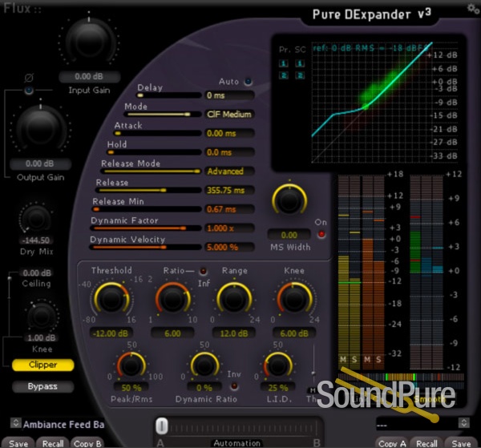The image size is (481, 448).
Task: Click the Ceiling vertical slider handle
Action: click(x=9, y=278)
